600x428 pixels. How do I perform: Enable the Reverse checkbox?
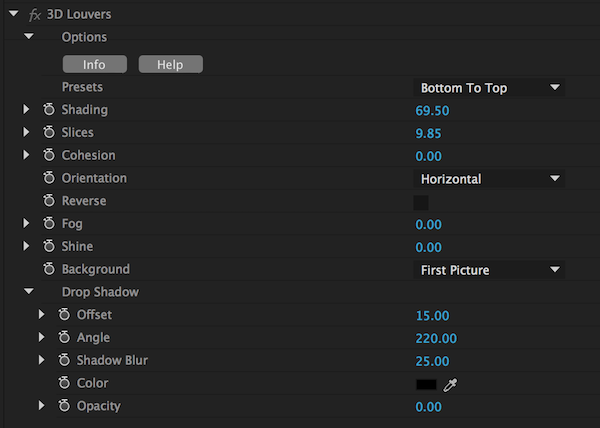tap(421, 202)
